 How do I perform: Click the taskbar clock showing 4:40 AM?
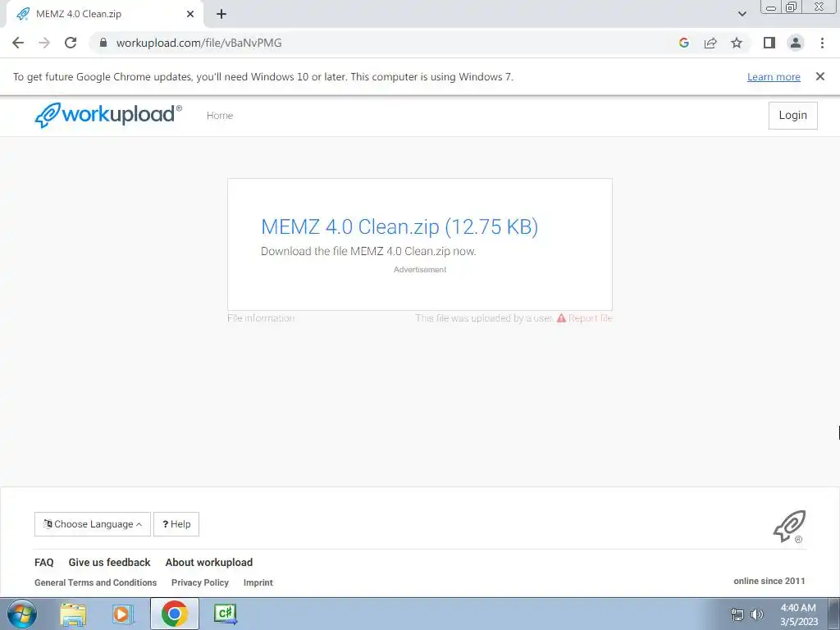coord(799,614)
